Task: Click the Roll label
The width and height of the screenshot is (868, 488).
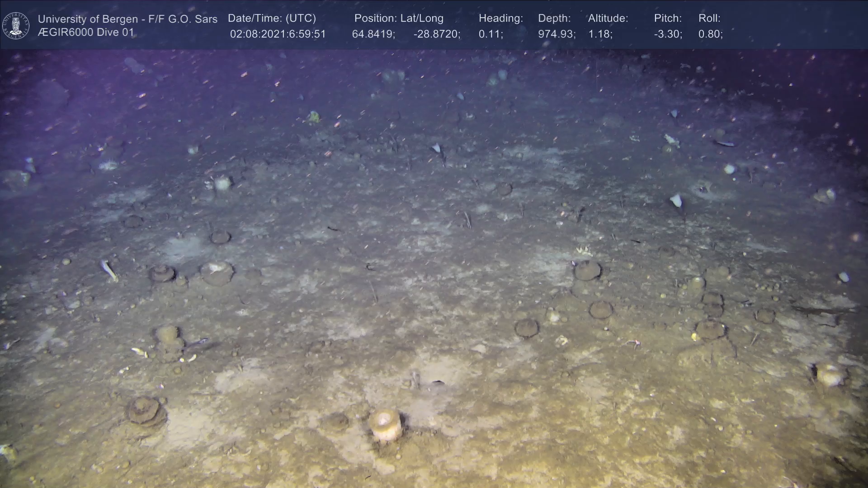Action: (709, 18)
